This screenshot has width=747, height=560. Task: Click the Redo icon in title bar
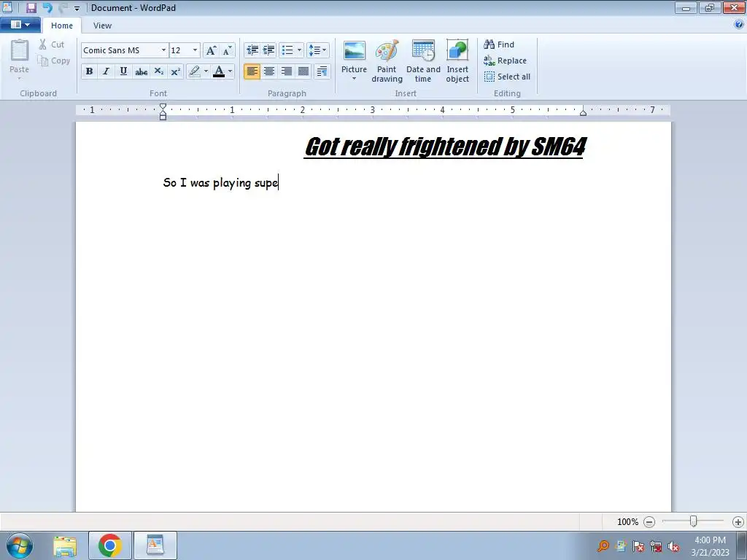click(x=63, y=7)
